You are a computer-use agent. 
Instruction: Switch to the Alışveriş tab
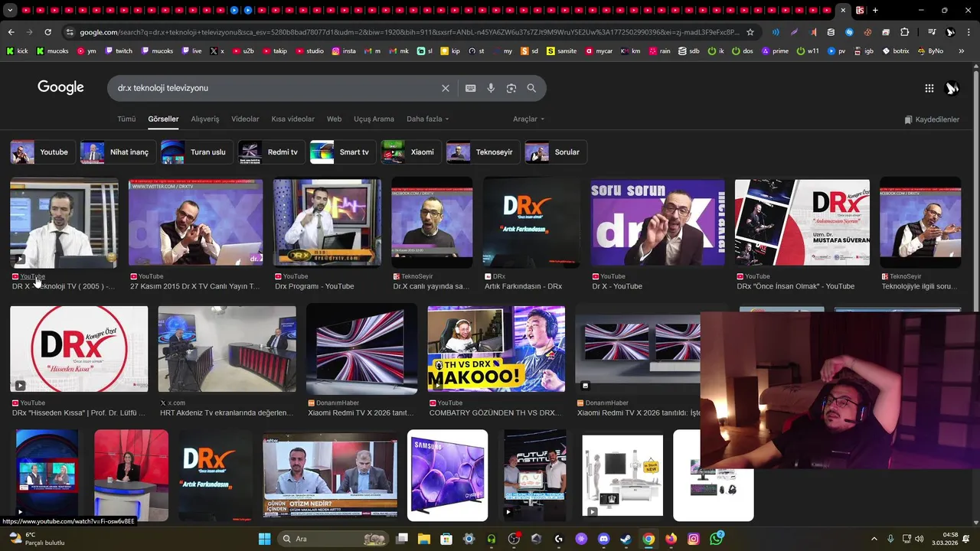205,119
